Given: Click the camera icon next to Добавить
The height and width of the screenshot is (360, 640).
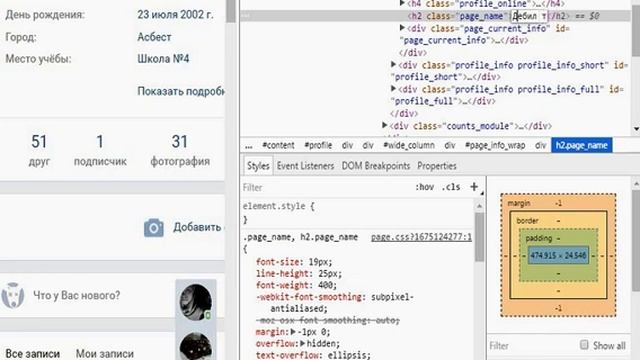Looking at the screenshot, I should [x=154, y=228].
